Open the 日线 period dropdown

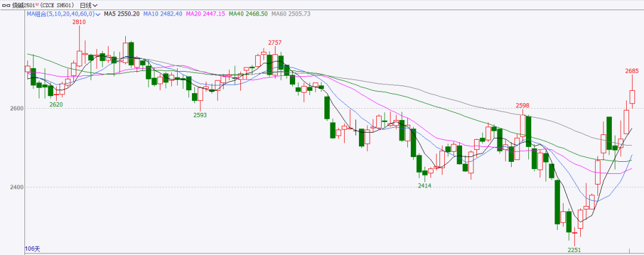pos(88,5)
